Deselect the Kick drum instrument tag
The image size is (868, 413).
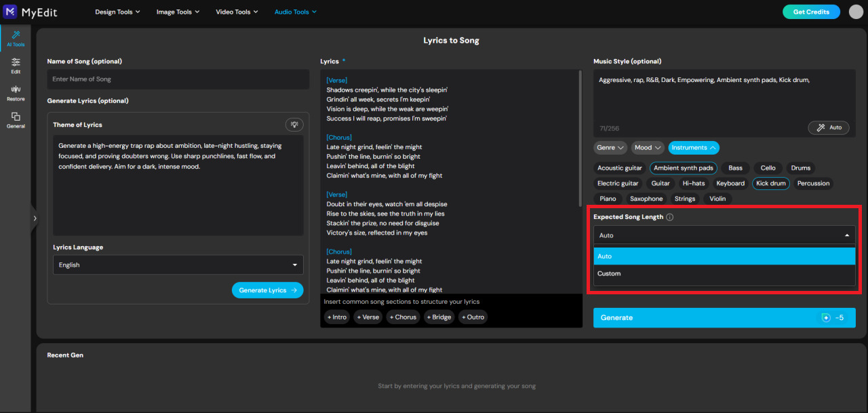click(x=770, y=183)
